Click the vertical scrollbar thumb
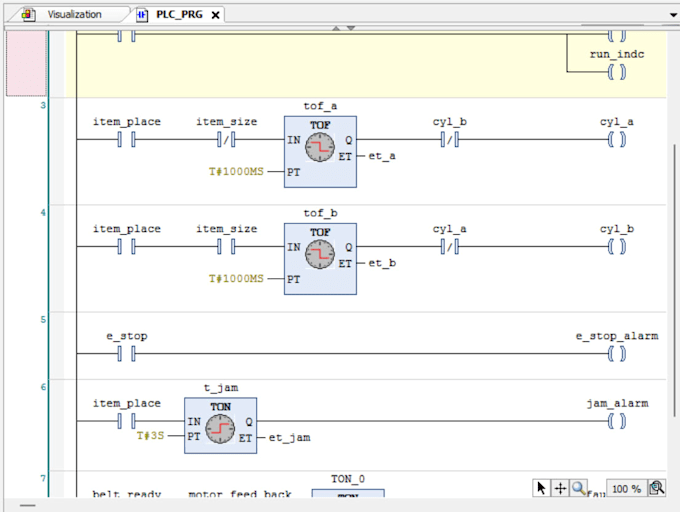This screenshot has height=512, width=680. (x=674, y=280)
